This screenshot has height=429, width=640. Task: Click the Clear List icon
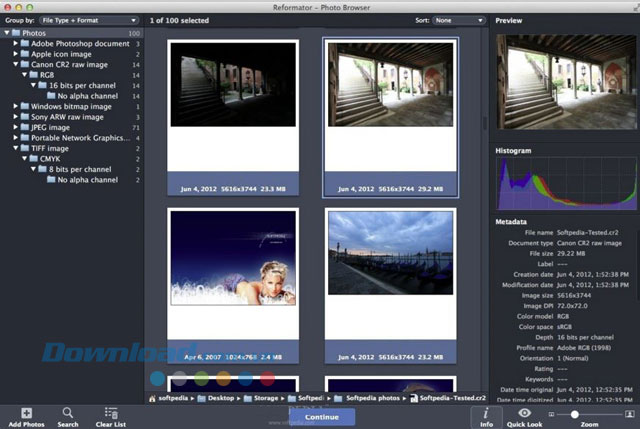click(x=110, y=412)
